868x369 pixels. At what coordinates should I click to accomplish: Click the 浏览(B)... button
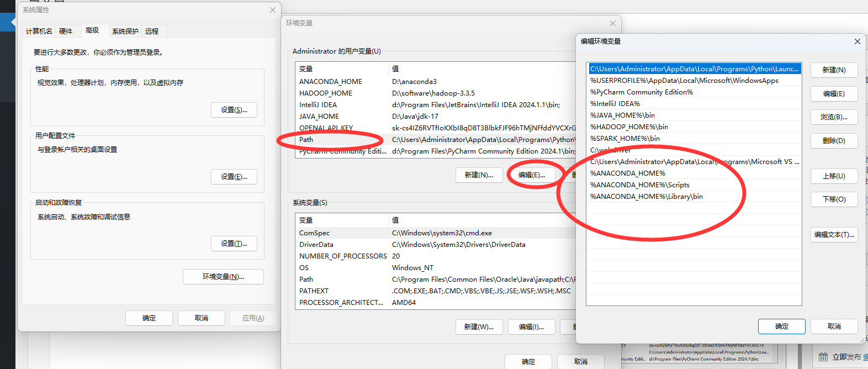pos(834,117)
